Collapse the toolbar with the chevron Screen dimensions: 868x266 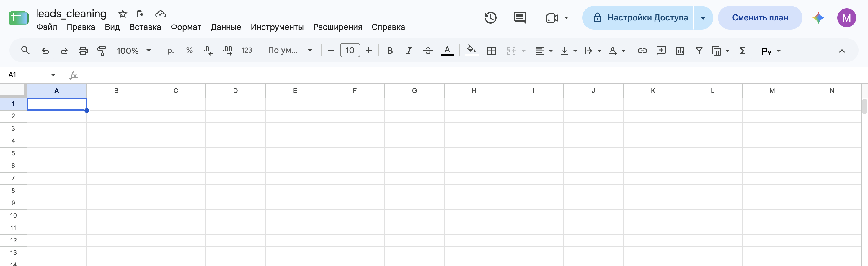point(842,51)
